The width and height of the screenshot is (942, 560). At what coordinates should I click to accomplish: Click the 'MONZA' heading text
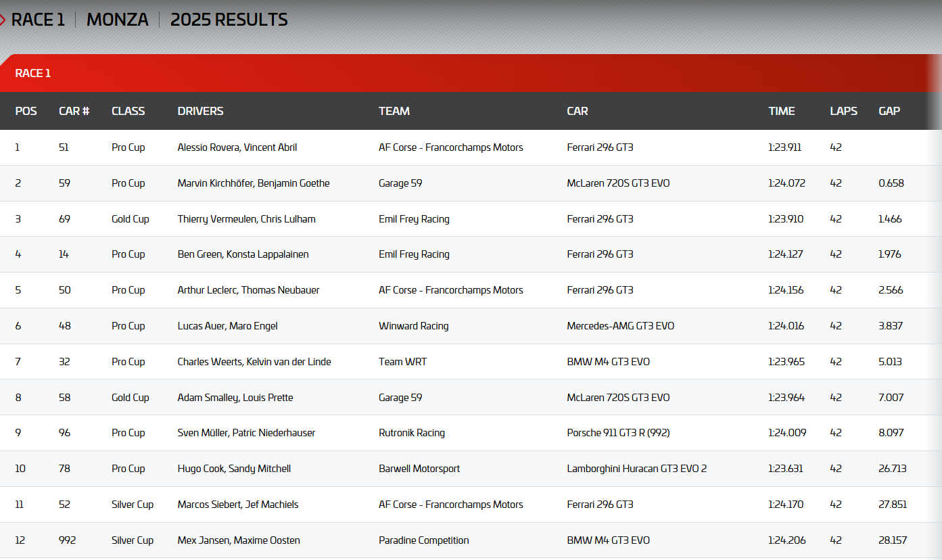pos(118,20)
